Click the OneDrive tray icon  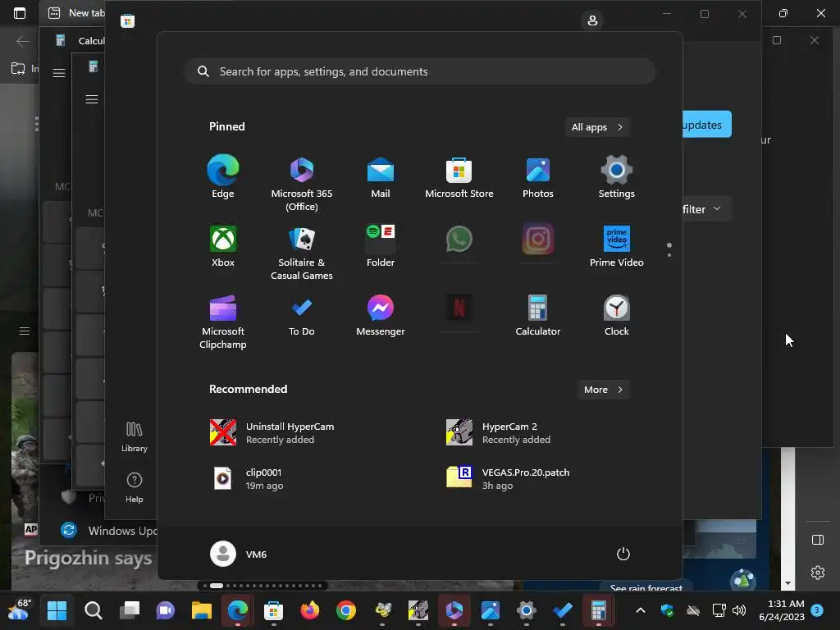coord(693,610)
